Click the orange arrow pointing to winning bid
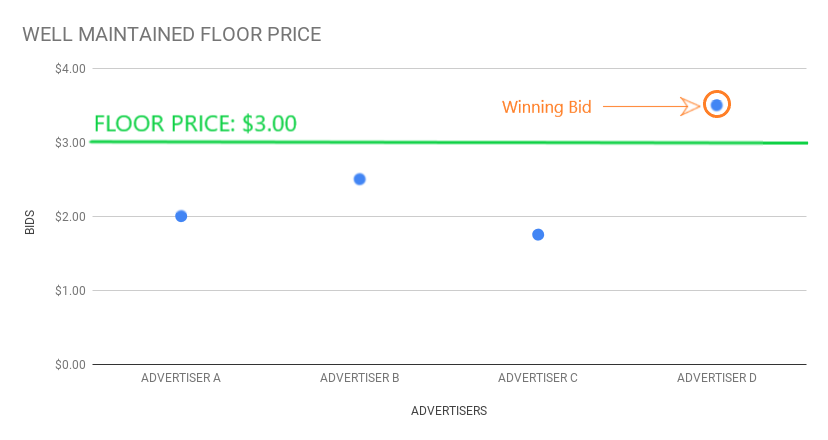The width and height of the screenshot is (828, 440). pos(652,106)
